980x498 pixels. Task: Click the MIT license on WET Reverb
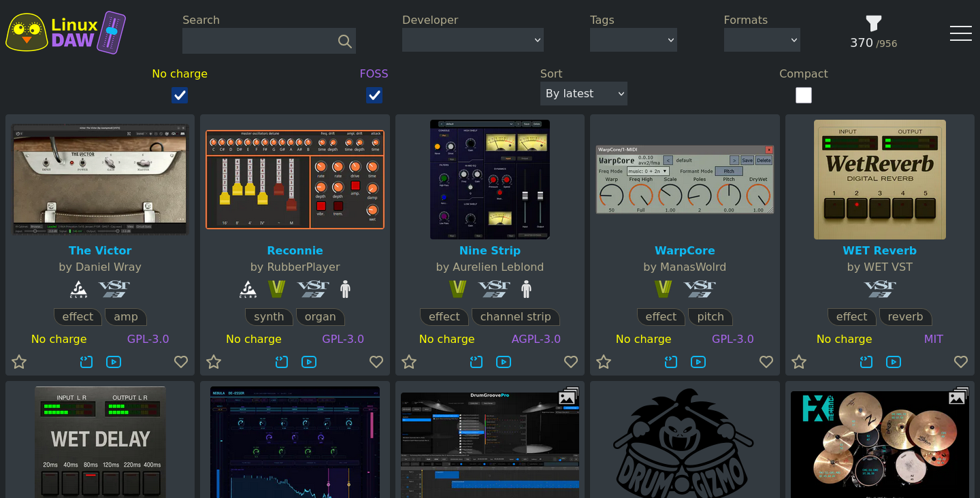934,339
